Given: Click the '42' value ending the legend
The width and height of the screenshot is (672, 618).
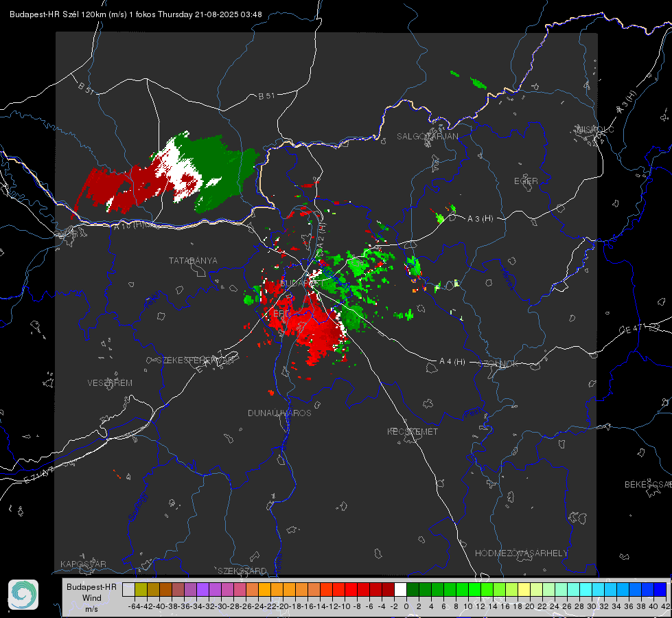Looking at the screenshot, I should pos(666,606).
